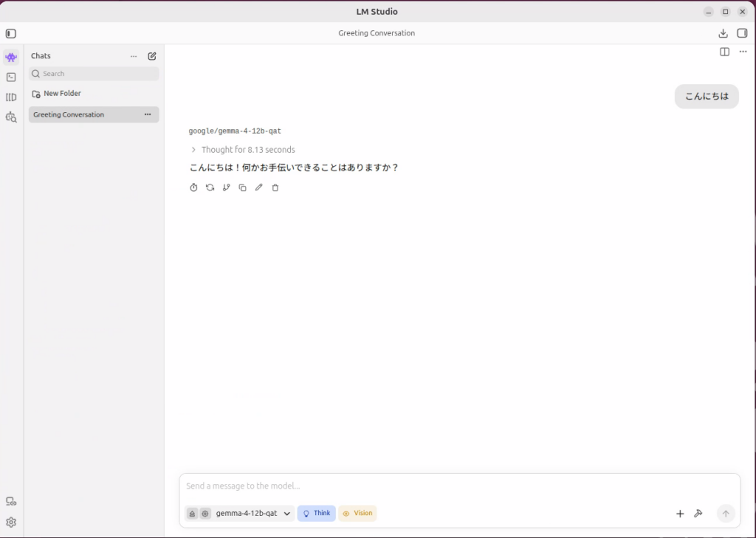756x538 pixels.
Task: Copy the assistant message
Action: (242, 187)
